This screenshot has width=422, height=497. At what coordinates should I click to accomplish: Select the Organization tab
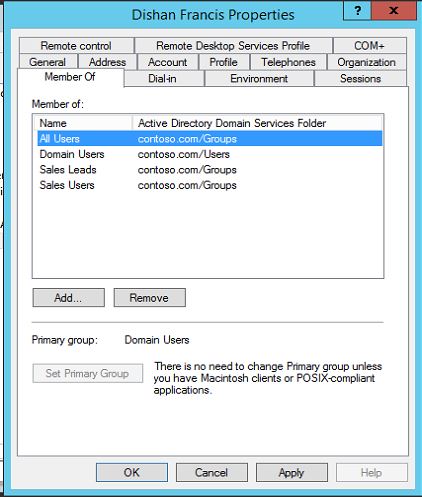367,62
